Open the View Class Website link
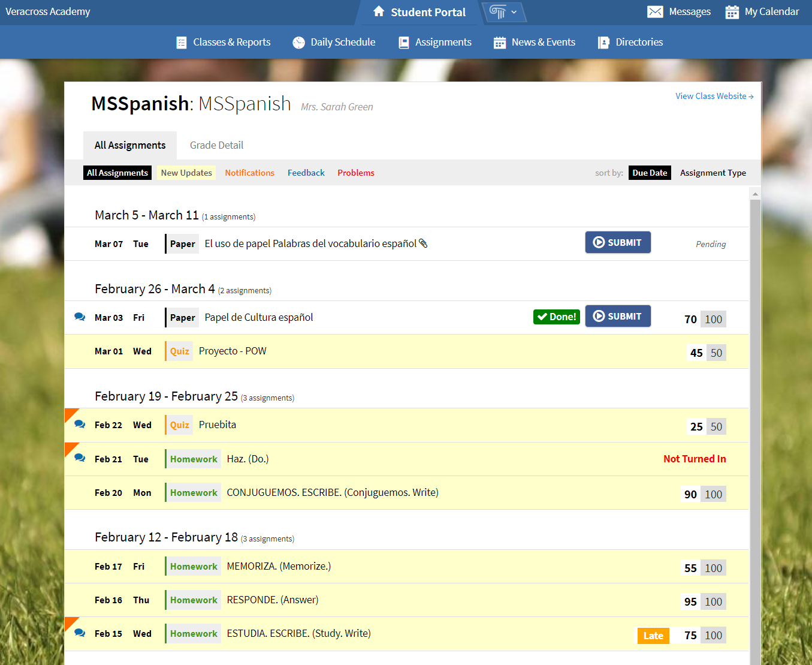 [714, 95]
